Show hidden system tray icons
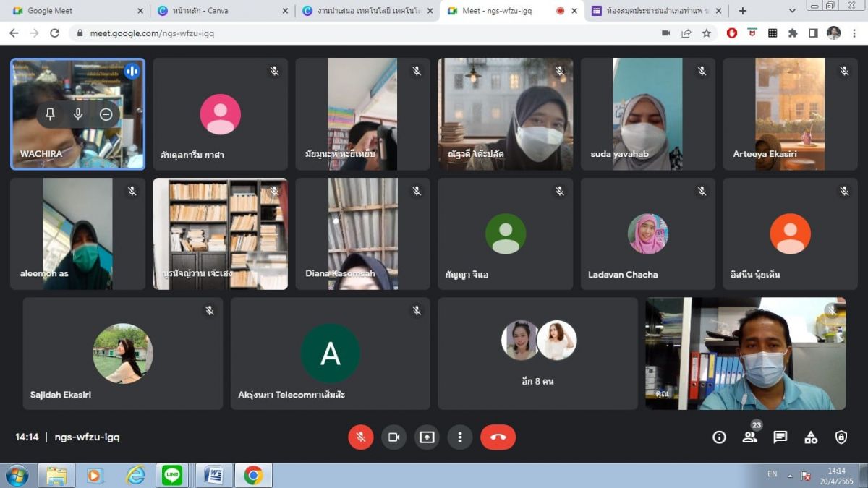Screen dimensions: 868x488 pyautogui.click(x=789, y=476)
